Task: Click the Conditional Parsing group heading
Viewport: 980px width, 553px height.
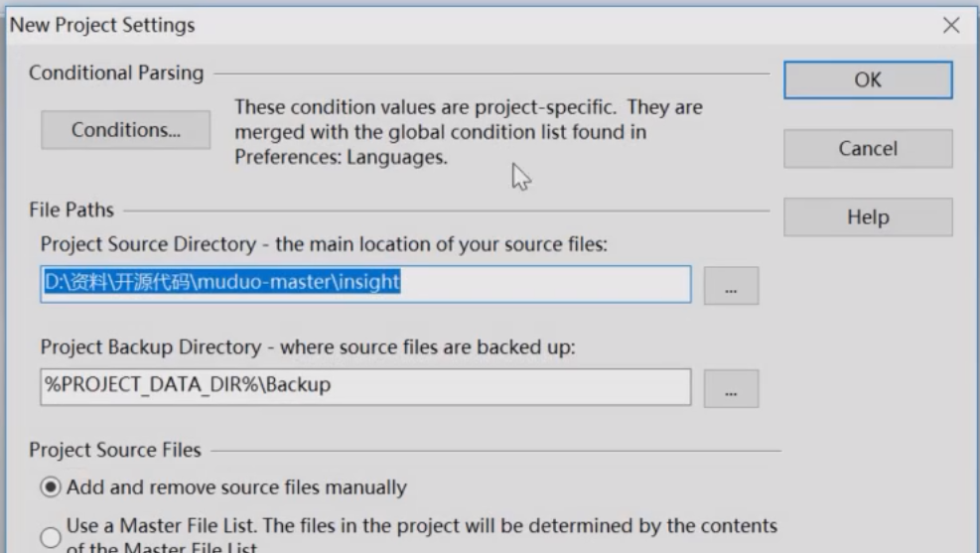Action: coord(116,73)
